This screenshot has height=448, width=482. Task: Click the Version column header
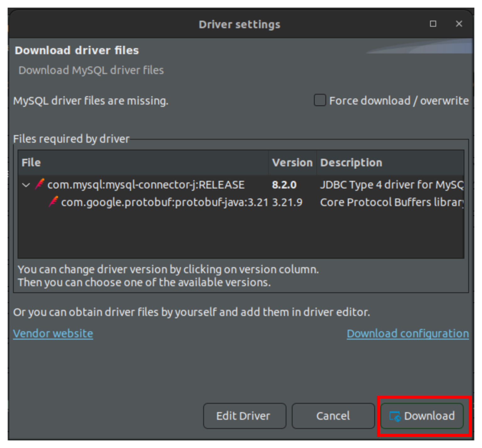[x=292, y=162]
